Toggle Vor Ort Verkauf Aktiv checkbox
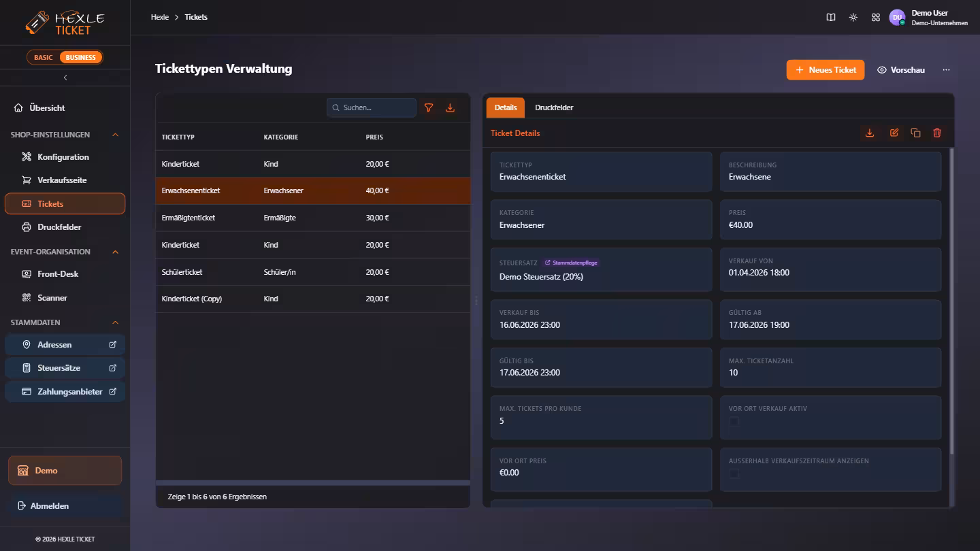The height and width of the screenshot is (551, 980). click(734, 422)
